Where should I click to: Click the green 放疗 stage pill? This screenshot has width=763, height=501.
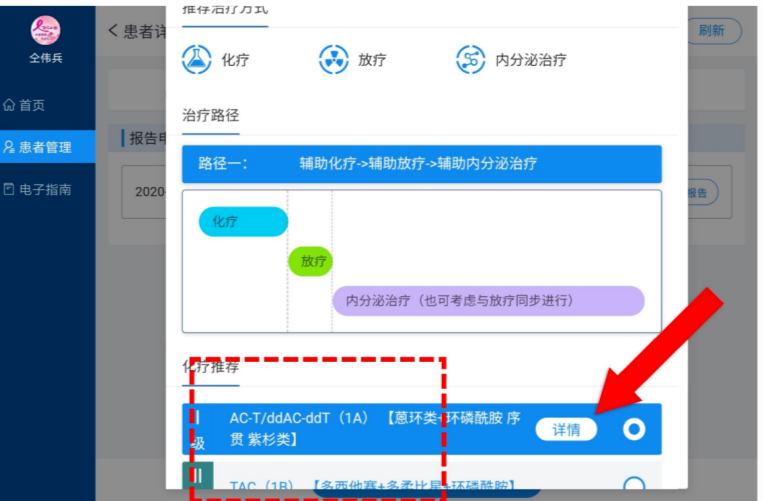click(x=310, y=261)
